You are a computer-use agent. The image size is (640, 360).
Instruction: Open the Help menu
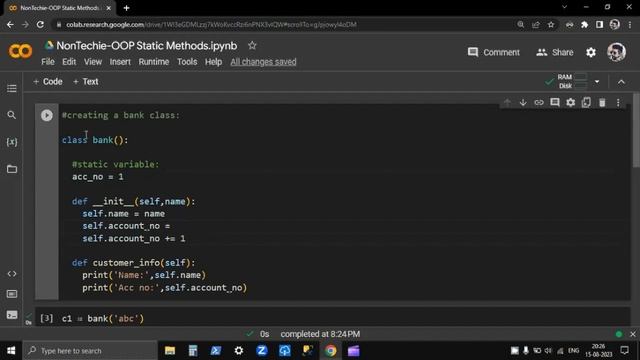point(213,62)
